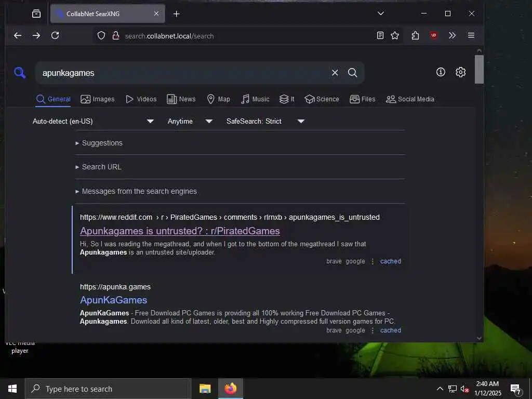This screenshot has width=532, height=399.
Task: Expand the Search URL section
Action: coord(98,167)
